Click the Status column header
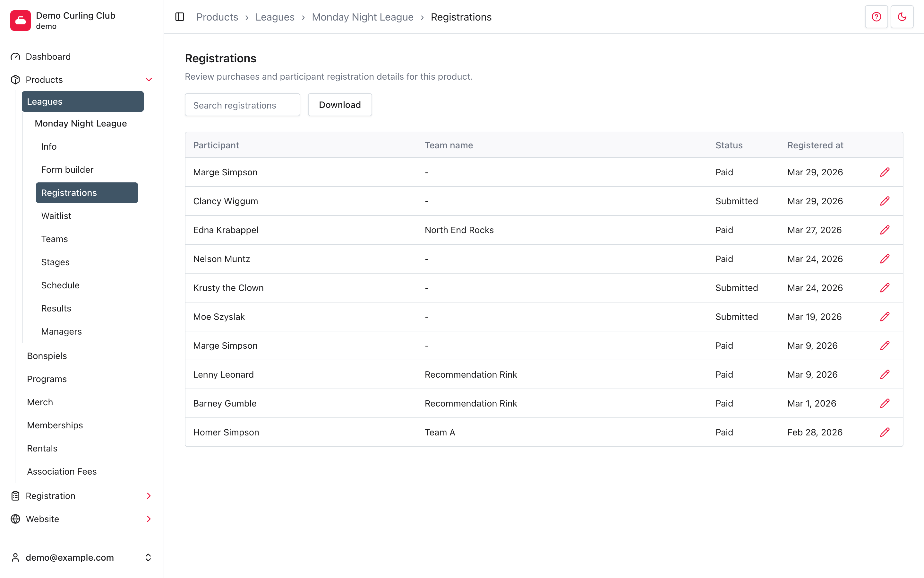The width and height of the screenshot is (924, 578). [729, 145]
